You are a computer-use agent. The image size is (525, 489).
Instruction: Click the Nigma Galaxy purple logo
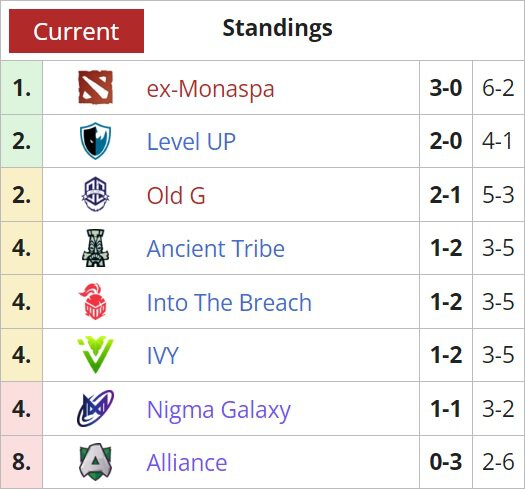95,408
